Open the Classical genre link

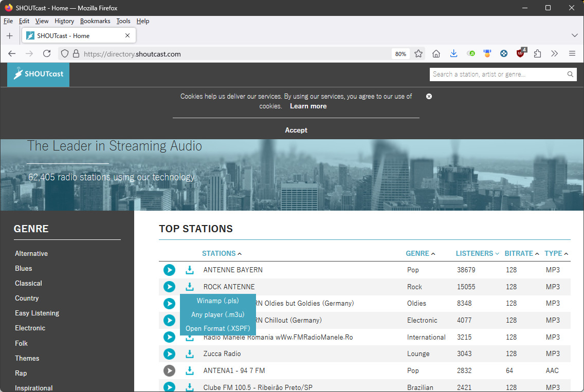(x=29, y=283)
